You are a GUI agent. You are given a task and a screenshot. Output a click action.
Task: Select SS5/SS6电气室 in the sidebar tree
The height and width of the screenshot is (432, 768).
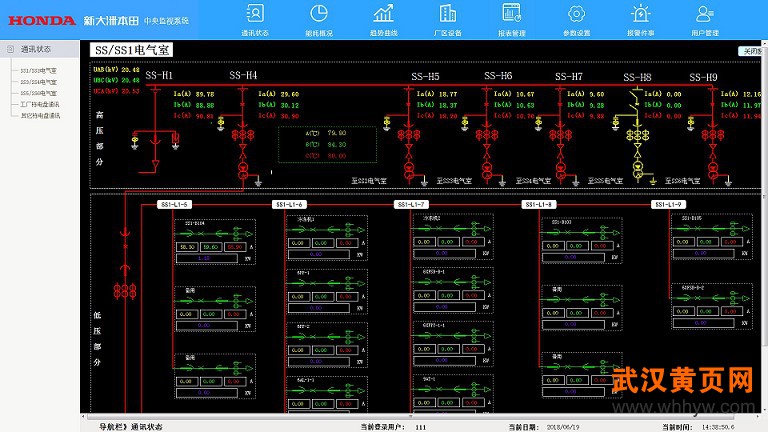38,93
